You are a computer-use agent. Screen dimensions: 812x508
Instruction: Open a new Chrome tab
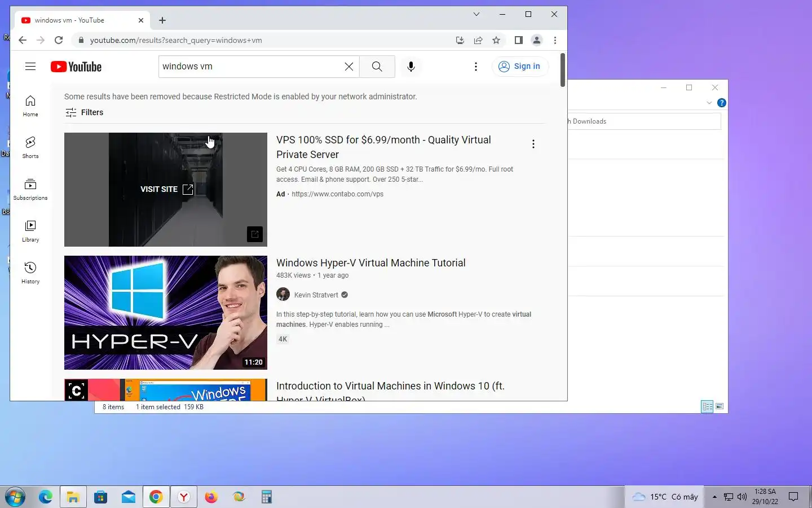point(162,20)
